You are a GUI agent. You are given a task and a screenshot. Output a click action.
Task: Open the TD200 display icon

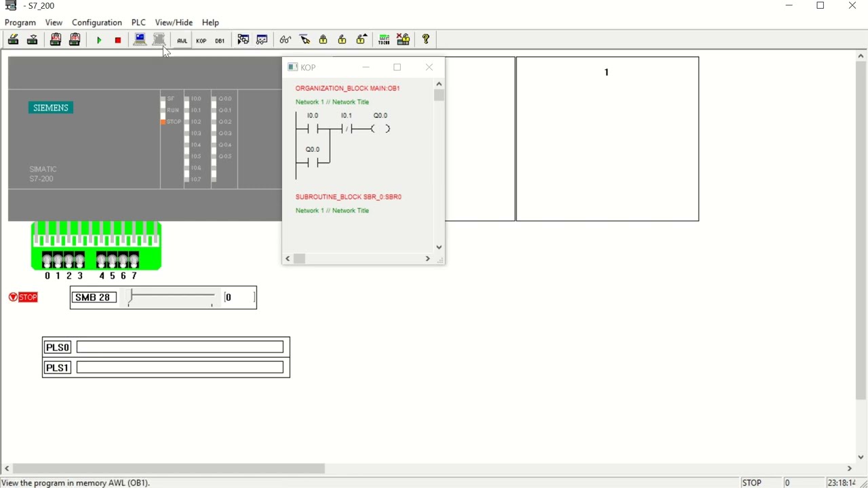(384, 40)
